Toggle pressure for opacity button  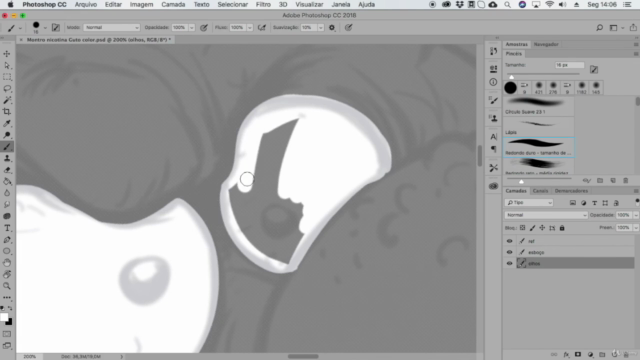(204, 28)
